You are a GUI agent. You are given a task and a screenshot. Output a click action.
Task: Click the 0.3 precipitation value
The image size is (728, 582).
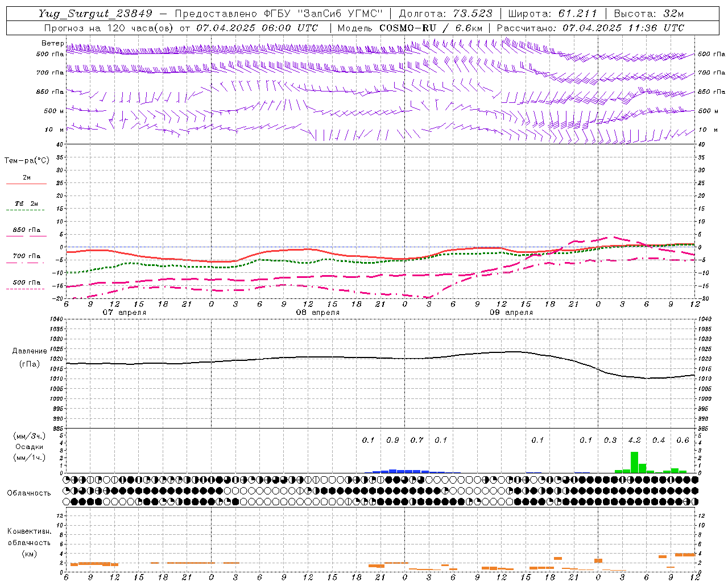pyautogui.click(x=610, y=440)
